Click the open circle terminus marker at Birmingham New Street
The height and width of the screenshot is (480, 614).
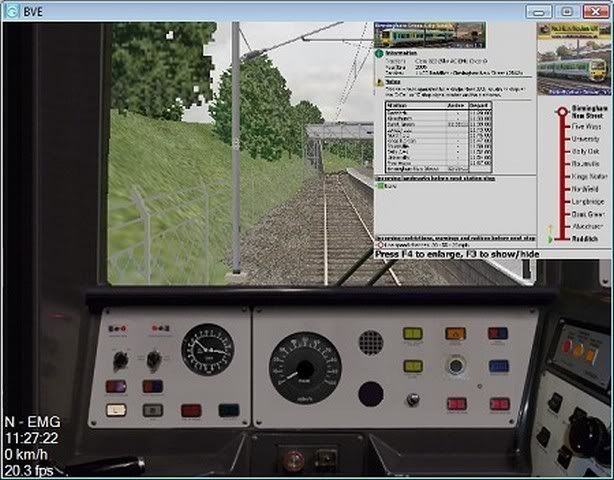tap(562, 112)
